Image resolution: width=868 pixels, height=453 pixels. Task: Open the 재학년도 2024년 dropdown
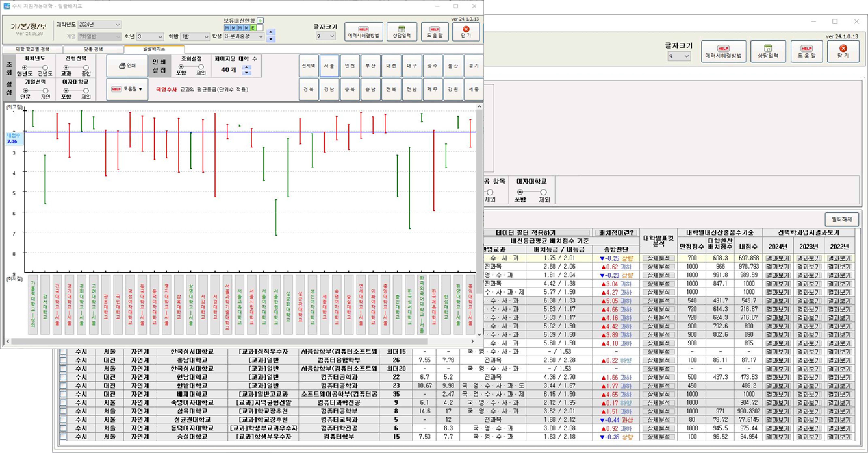[x=99, y=24]
